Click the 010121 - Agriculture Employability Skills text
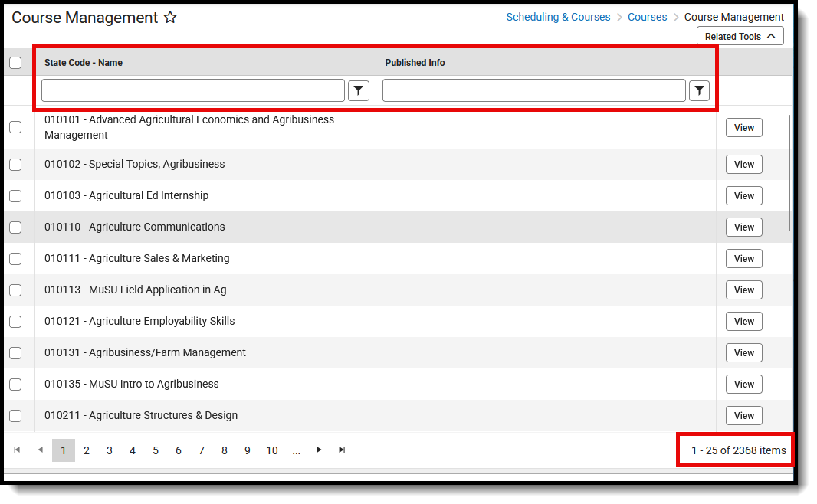Screen dimensions: 817x504 139,321
